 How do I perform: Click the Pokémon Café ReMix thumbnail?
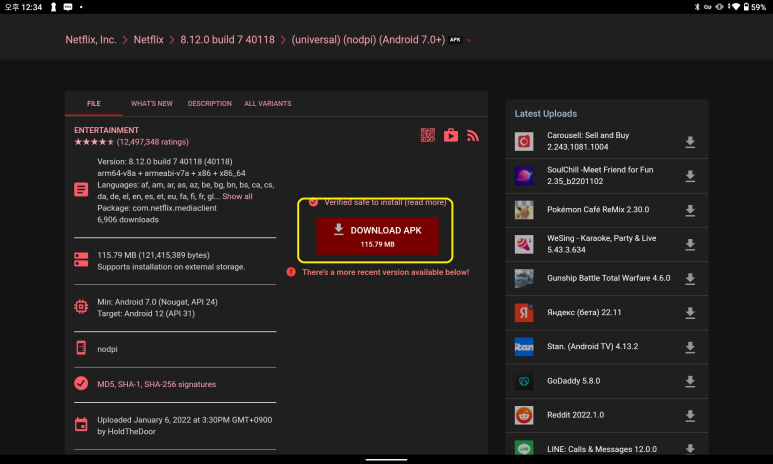(x=524, y=210)
